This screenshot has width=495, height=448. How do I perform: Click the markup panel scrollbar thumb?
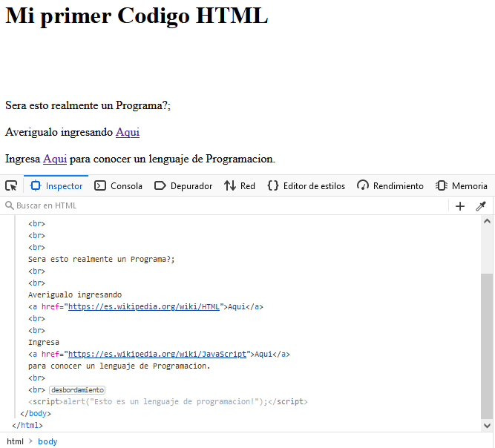[487, 346]
